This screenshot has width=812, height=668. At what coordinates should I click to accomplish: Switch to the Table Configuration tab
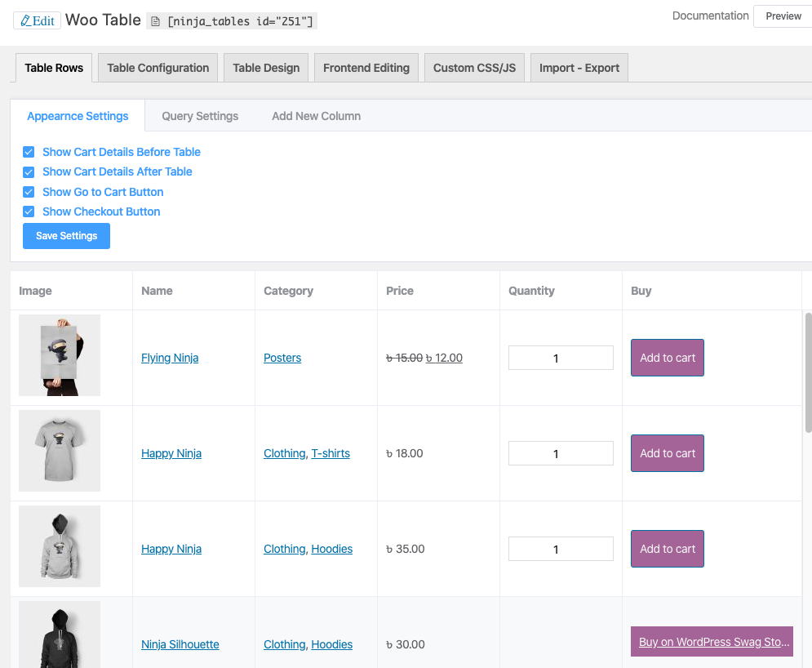coord(158,68)
